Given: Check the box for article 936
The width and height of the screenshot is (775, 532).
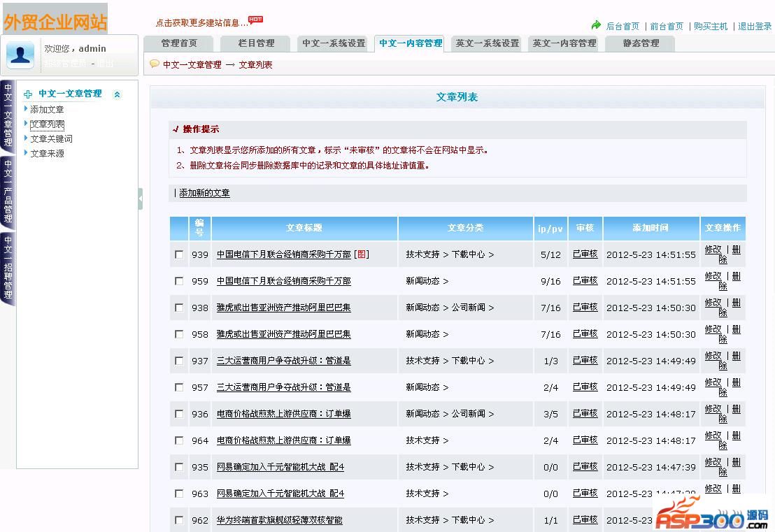Looking at the screenshot, I should click(x=179, y=414).
